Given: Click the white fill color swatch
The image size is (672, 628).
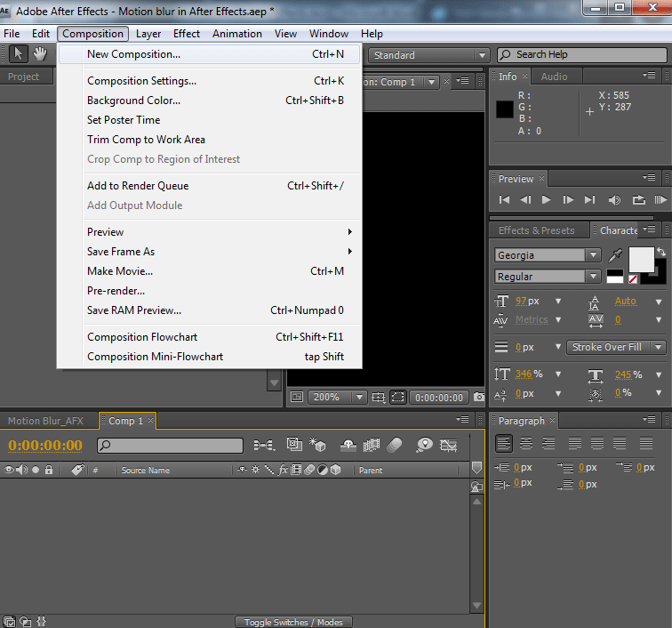Looking at the screenshot, I should coord(641,259).
